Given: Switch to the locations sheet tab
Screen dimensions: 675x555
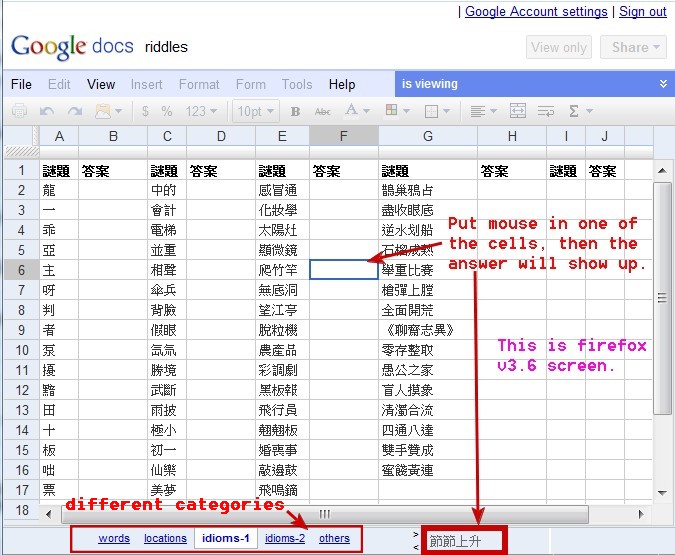Looking at the screenshot, I should [x=165, y=538].
